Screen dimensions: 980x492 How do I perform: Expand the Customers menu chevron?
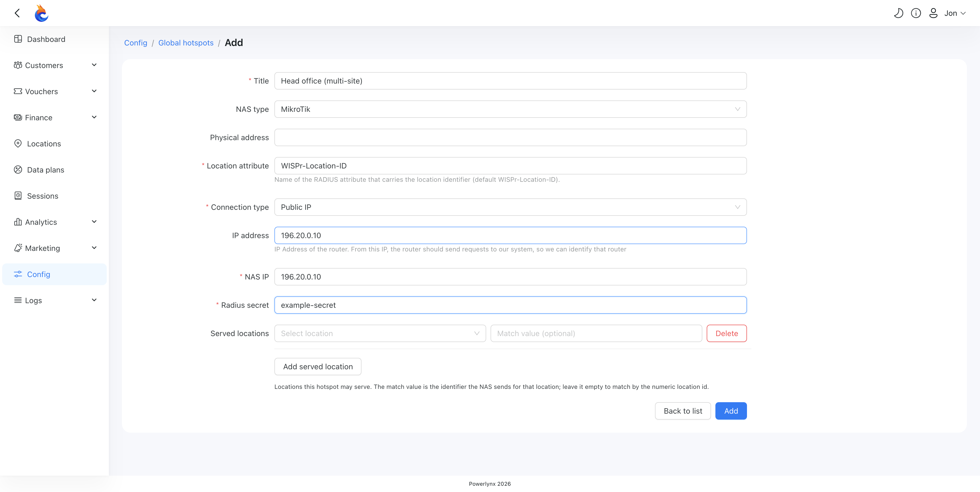tap(94, 65)
